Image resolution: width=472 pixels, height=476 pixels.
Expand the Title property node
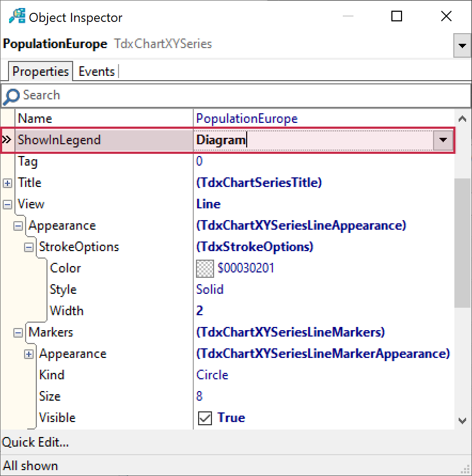[x=7, y=183]
